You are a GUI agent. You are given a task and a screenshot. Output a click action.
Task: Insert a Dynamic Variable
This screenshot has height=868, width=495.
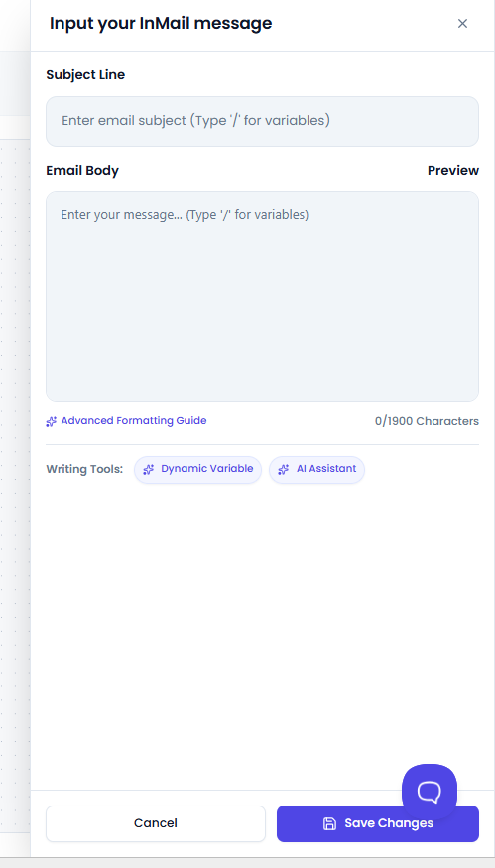[197, 470]
